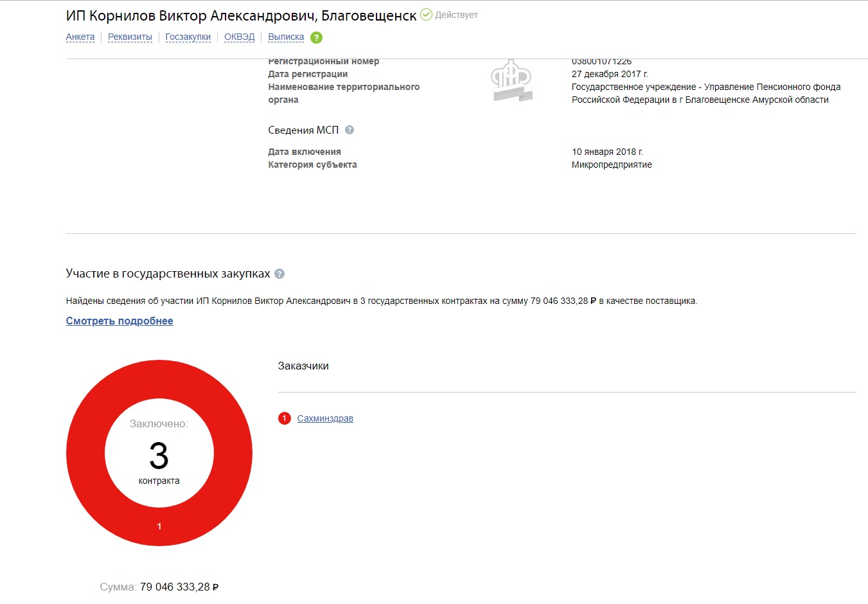Click the Pension Fund logo
The image size is (868, 604).
pyautogui.click(x=511, y=81)
